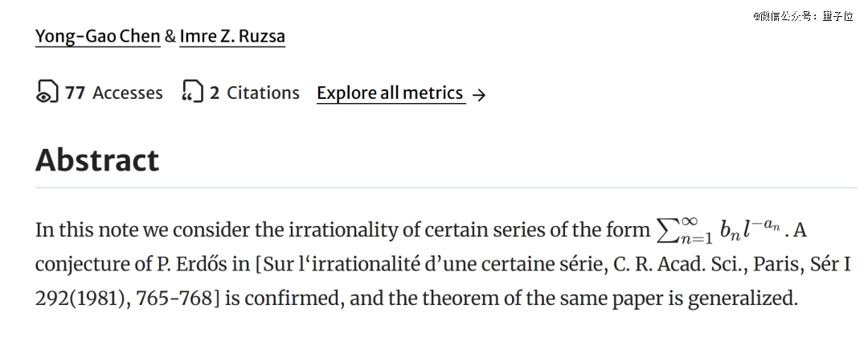Click the Abstract heading
Image resolution: width=868 pixels, height=346 pixels.
click(x=97, y=160)
